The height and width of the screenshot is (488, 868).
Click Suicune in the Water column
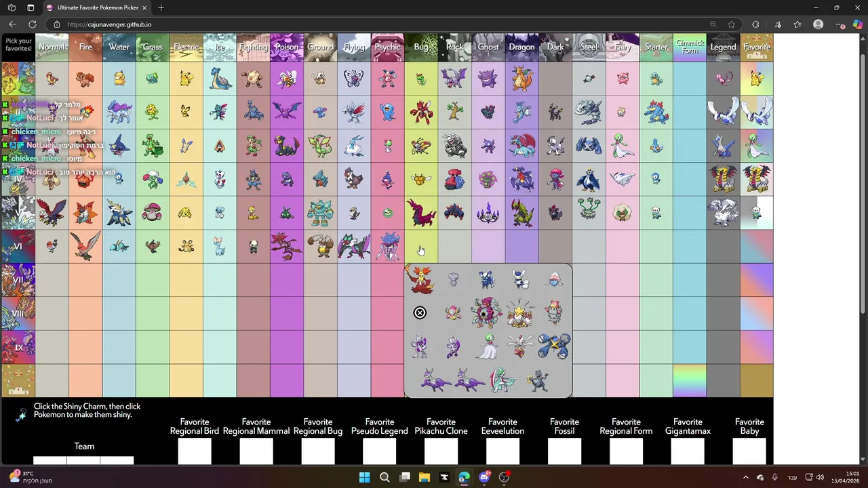pos(119,112)
